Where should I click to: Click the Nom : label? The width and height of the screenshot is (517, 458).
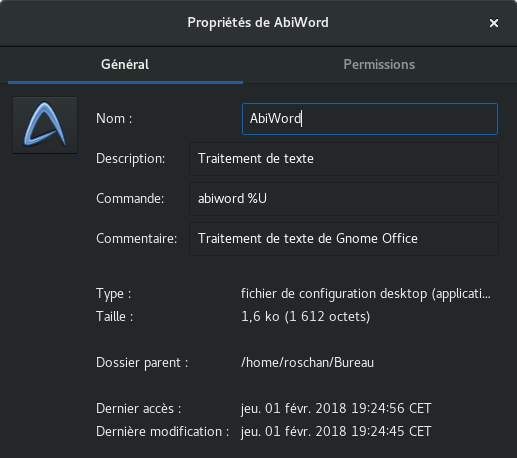pos(114,119)
